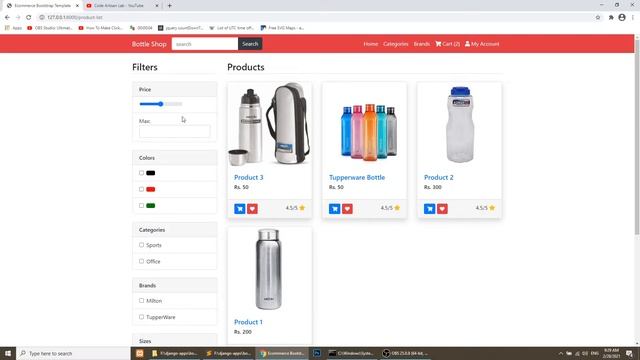Add Product 3 to wishlist heart

coord(252,209)
